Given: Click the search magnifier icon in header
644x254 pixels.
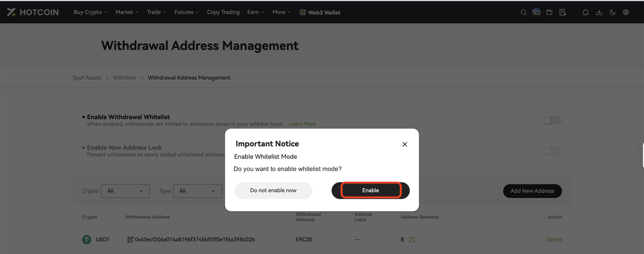Looking at the screenshot, I should coord(523,12).
